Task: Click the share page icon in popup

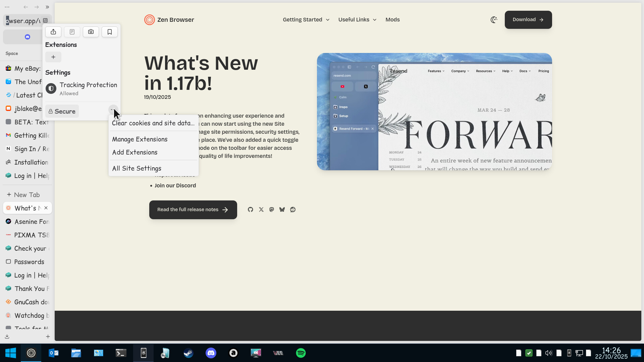Action: [x=53, y=32]
